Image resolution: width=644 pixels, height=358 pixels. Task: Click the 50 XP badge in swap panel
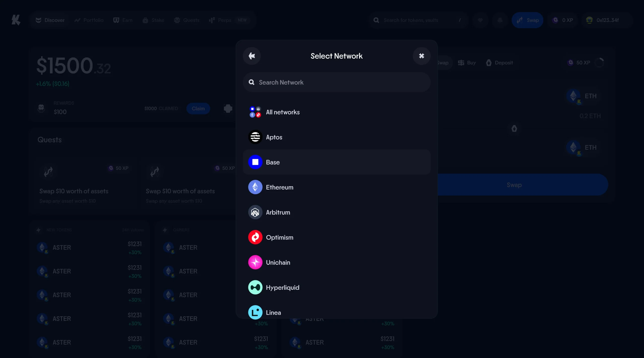point(579,63)
